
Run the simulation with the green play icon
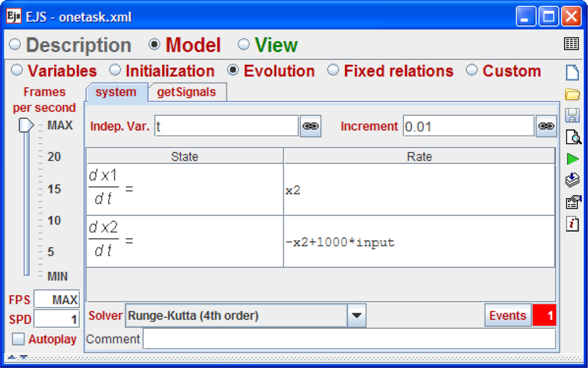[572, 159]
